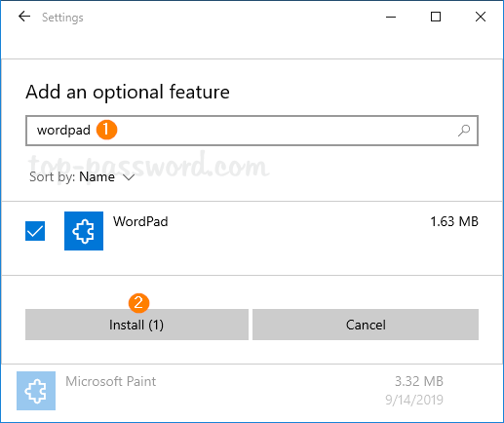This screenshot has height=423, width=504.
Task: Uncheck the WordPad checkbox
Action: [x=35, y=231]
